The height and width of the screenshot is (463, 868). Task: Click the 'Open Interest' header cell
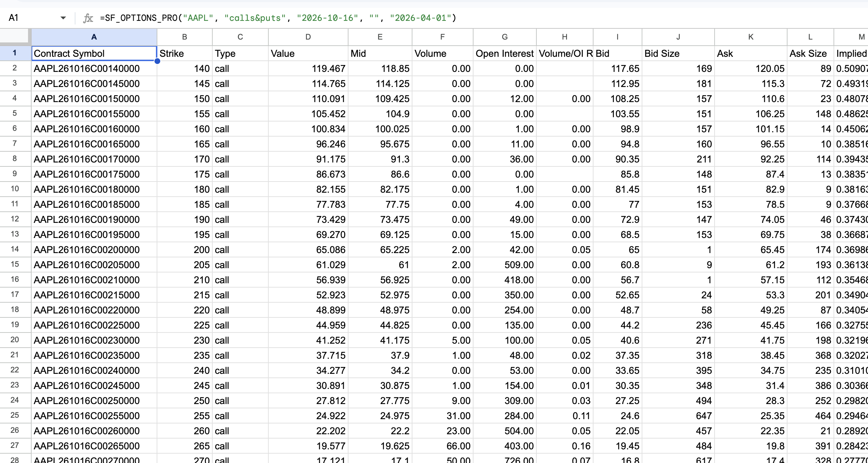505,54
